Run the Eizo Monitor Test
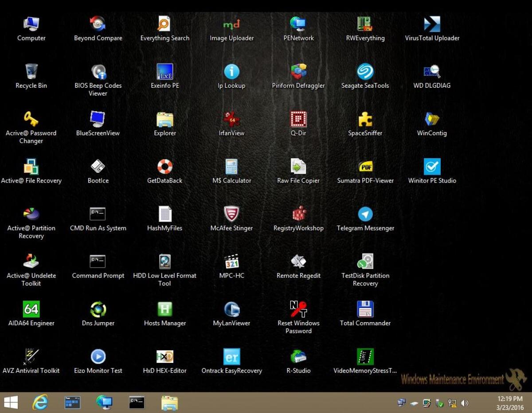The width and height of the screenshot is (532, 413). click(98, 356)
